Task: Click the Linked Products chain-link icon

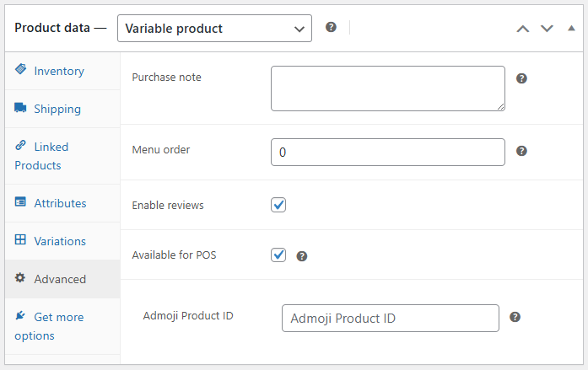Action: pyautogui.click(x=20, y=145)
